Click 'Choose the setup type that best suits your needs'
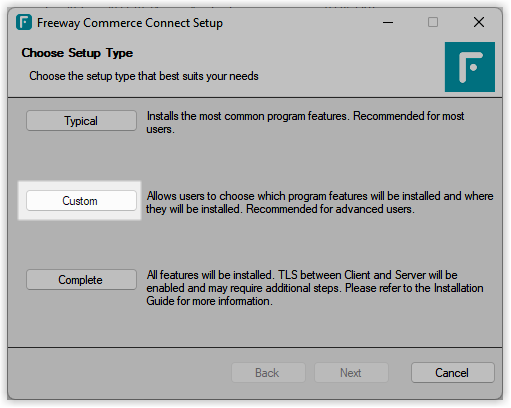 (x=144, y=76)
